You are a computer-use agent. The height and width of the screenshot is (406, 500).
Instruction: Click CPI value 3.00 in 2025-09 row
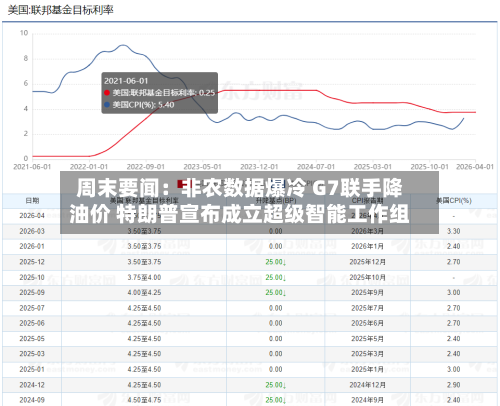pyautogui.click(x=454, y=293)
